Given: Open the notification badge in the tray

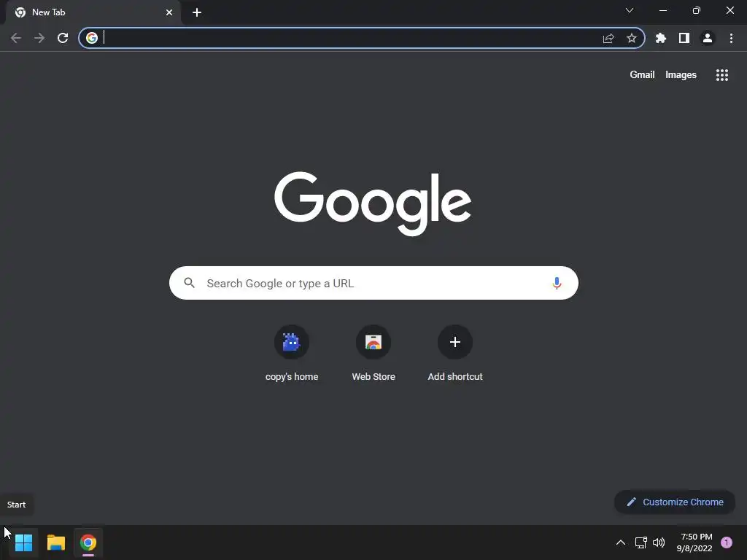Looking at the screenshot, I should [727, 542].
